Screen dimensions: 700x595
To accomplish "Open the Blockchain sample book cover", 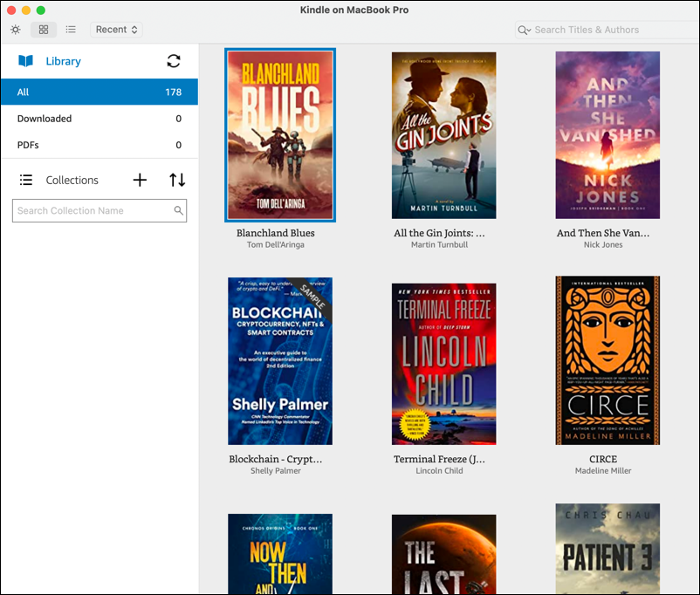I will point(280,361).
